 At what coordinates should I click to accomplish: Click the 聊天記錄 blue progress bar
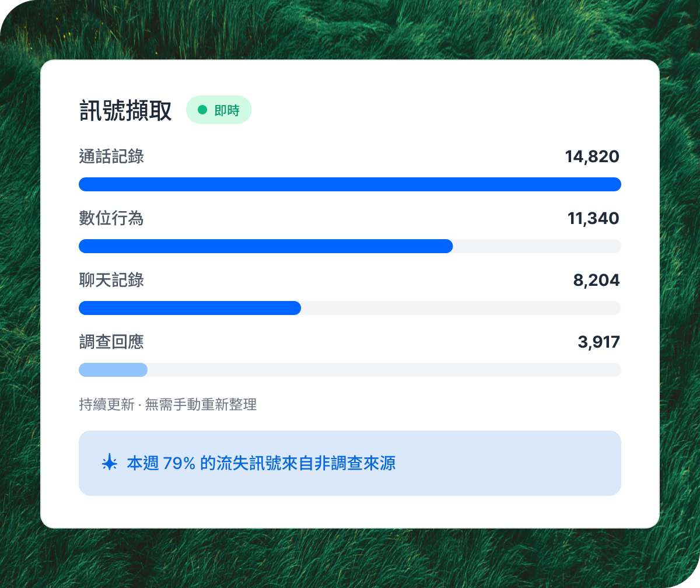(190, 308)
